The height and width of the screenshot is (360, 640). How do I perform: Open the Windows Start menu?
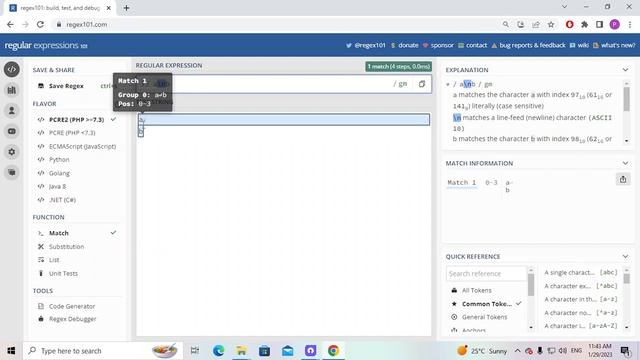[x=11, y=351]
